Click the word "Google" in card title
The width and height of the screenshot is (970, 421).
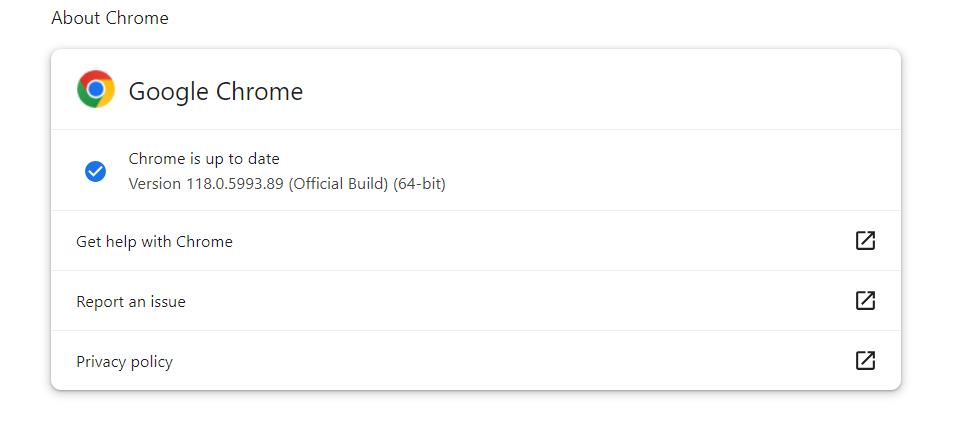pyautogui.click(x=166, y=92)
